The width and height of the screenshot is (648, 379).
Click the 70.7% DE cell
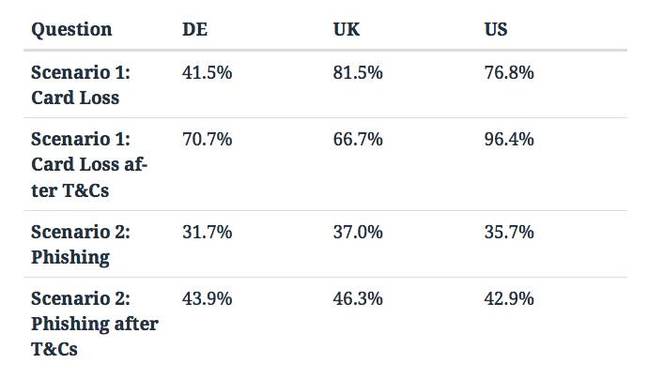207,139
